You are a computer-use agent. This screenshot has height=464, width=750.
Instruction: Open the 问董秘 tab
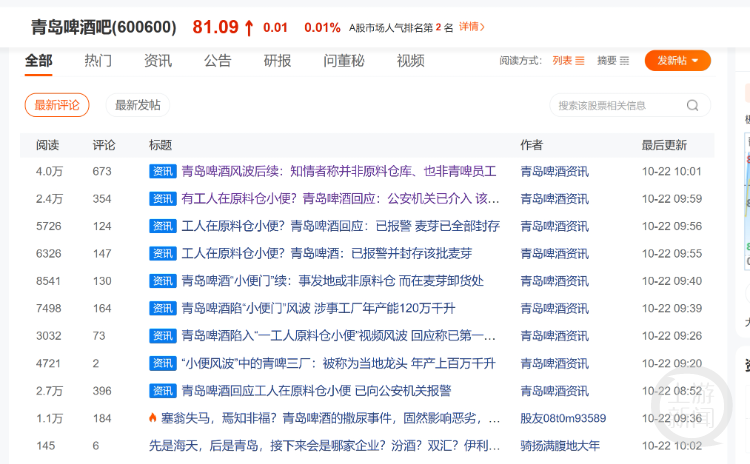pyautogui.click(x=344, y=61)
